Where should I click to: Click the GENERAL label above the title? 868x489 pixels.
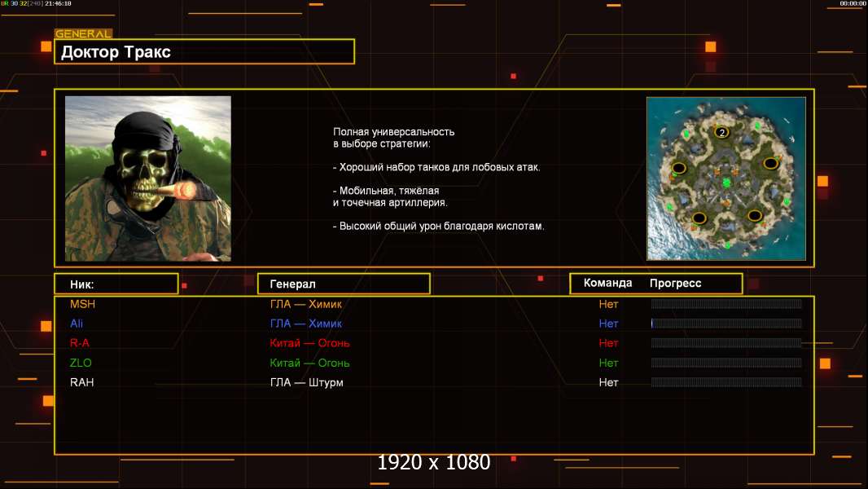(x=83, y=33)
